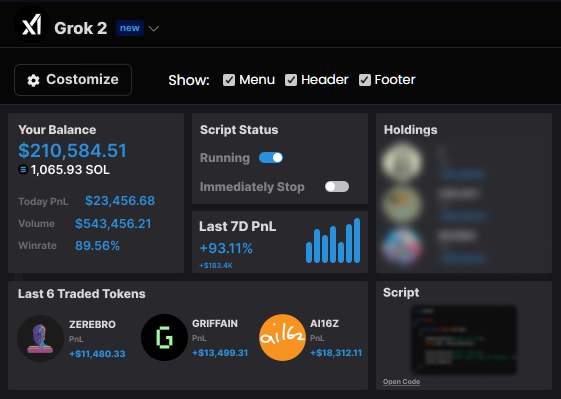Screen dimensions: 561x399
Task: Click the Script panel heading
Action: click(401, 292)
